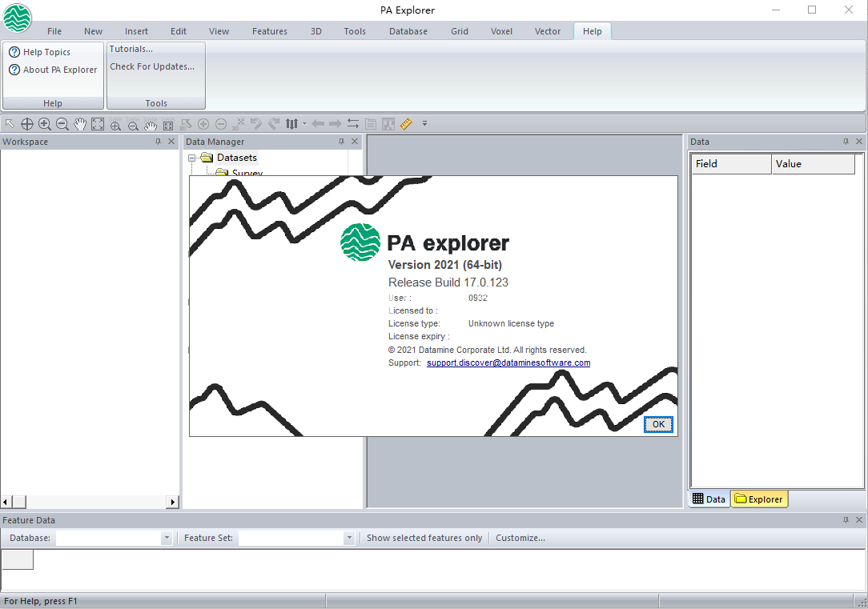Click the Zoom to Full Extents icon
Screen dimensions: 868x609
98,124
